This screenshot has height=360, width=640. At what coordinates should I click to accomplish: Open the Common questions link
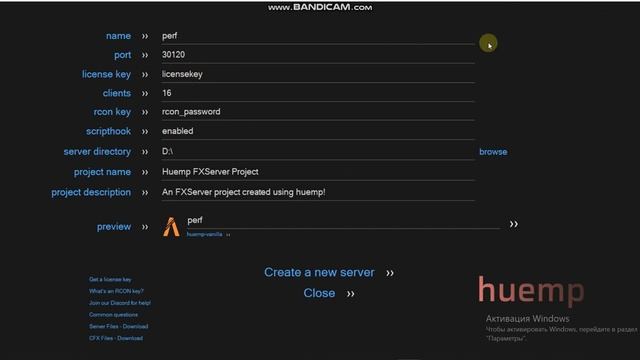pyautogui.click(x=113, y=315)
